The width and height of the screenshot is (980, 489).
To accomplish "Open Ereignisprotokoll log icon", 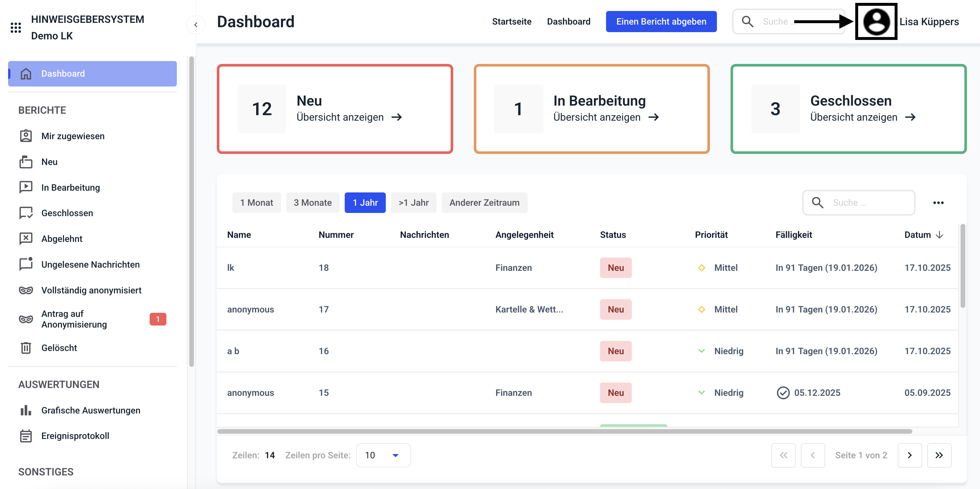I will (x=26, y=436).
